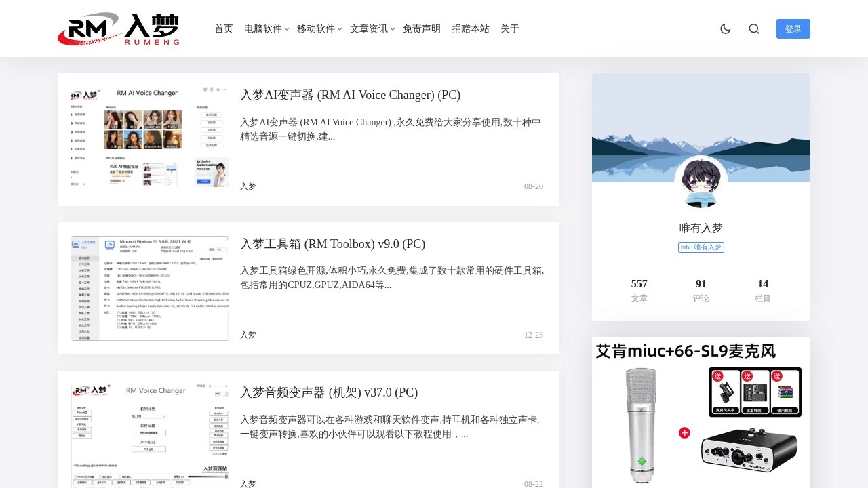Open the 免责声明 page

pyautogui.click(x=422, y=28)
